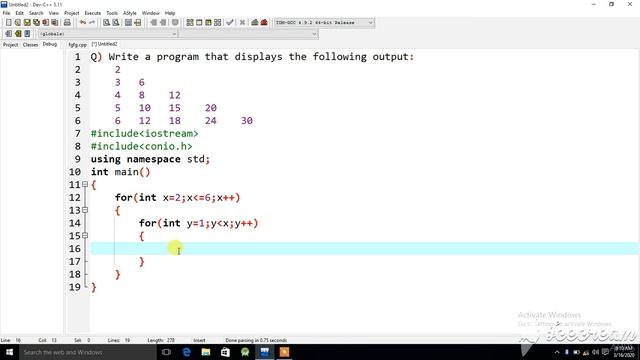Click the Close All toolbar icon
The width and height of the screenshot is (640, 360).
(54, 22)
